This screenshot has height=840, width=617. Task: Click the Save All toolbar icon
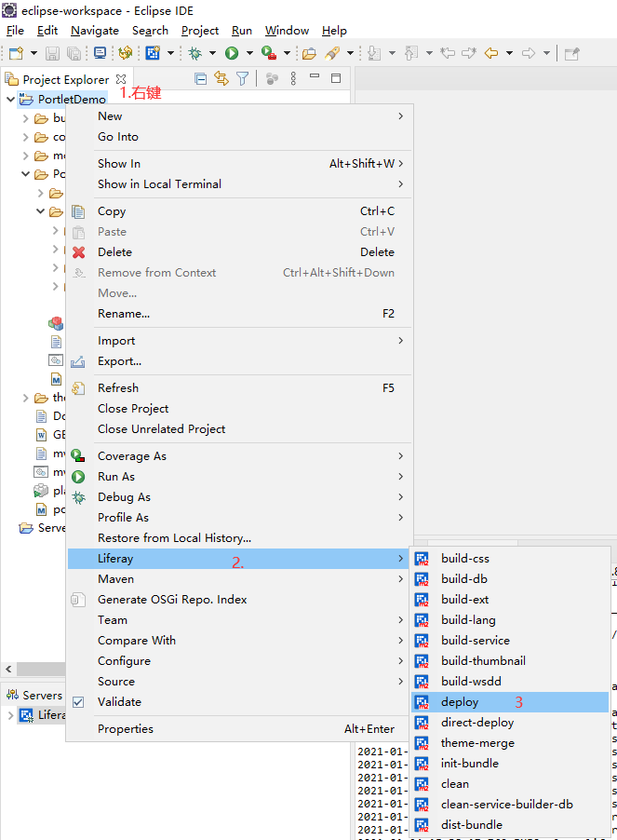tap(74, 53)
